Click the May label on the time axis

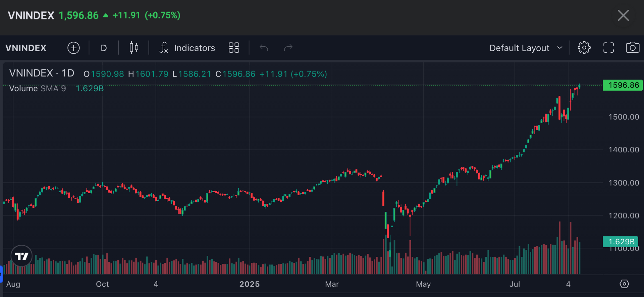pyautogui.click(x=423, y=284)
